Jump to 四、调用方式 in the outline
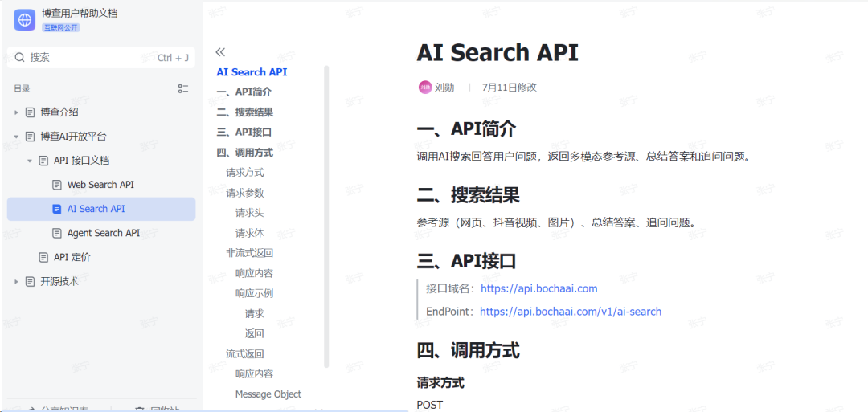The image size is (868, 412). [x=244, y=153]
